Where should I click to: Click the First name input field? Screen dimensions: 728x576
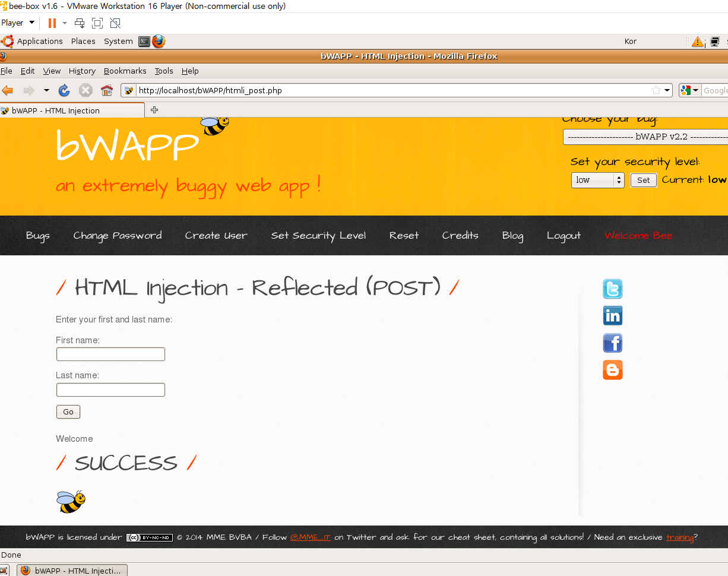point(110,355)
